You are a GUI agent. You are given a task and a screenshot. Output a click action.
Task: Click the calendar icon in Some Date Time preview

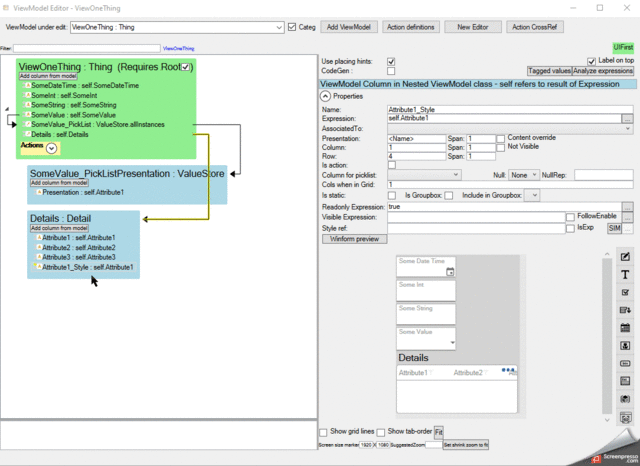point(450,271)
